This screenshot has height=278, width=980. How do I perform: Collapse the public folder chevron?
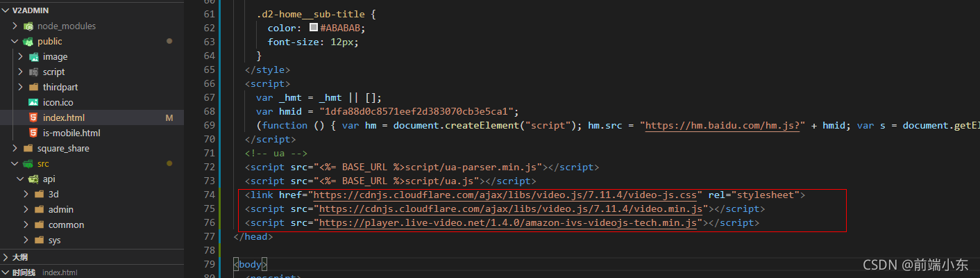pos(15,41)
